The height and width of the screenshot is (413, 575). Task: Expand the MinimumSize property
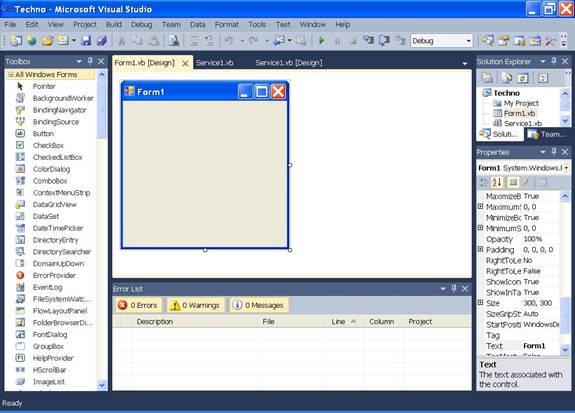coord(480,228)
